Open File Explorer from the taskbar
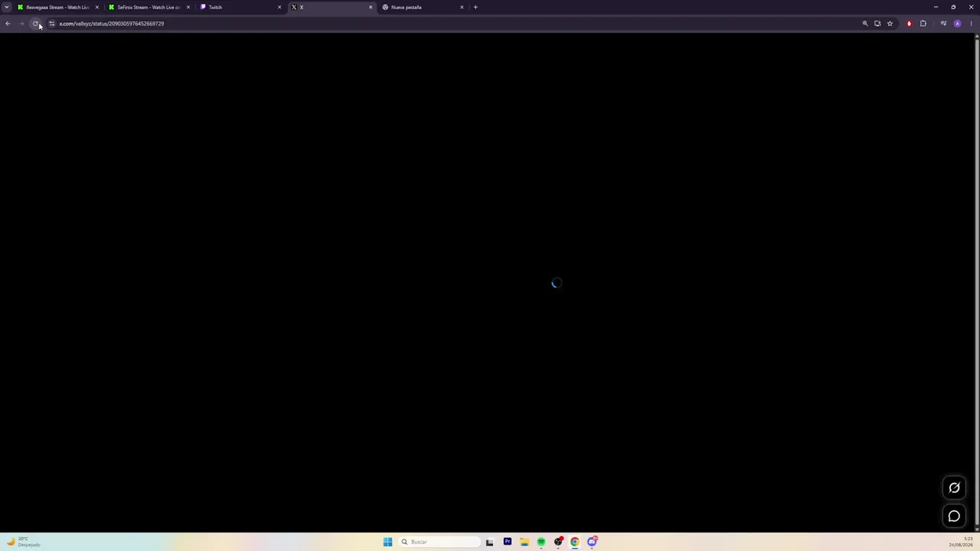Image resolution: width=980 pixels, height=551 pixels. pyautogui.click(x=524, y=542)
